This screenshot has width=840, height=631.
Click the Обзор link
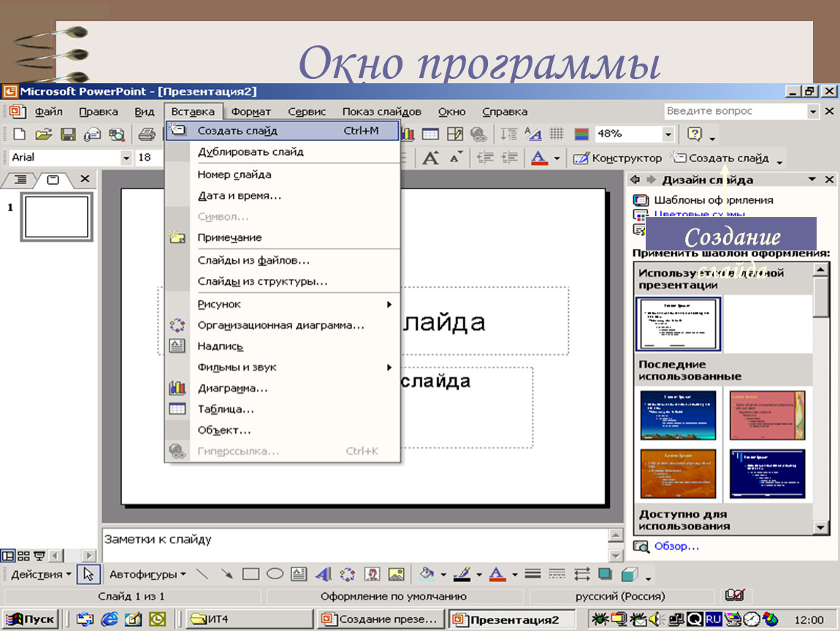[x=676, y=546]
